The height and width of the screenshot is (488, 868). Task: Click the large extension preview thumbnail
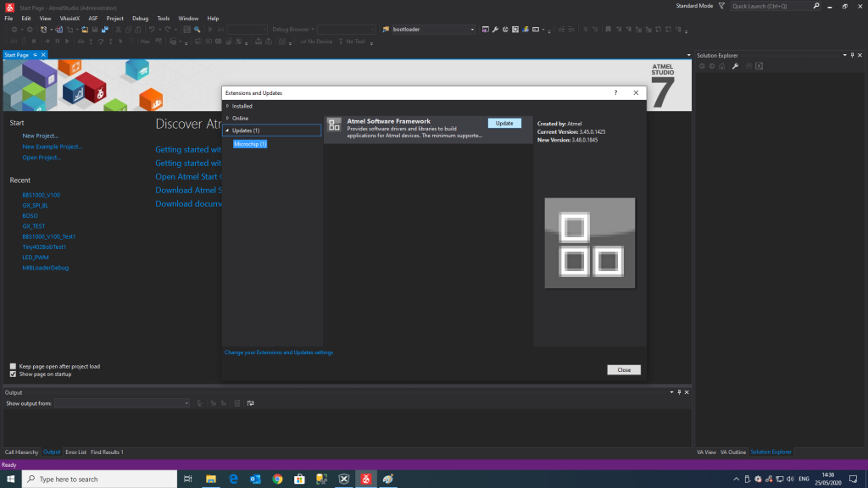click(590, 243)
